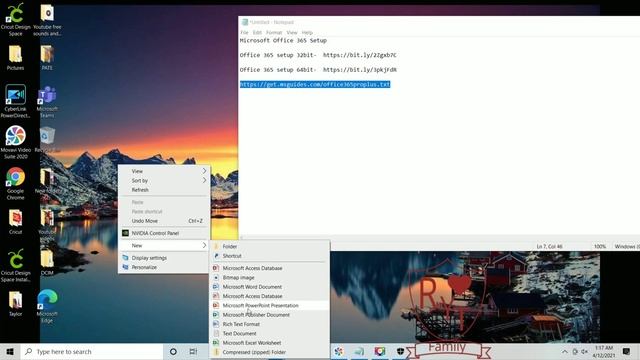Open the notification center icon
The height and width of the screenshot is (360, 640).
[627, 351]
